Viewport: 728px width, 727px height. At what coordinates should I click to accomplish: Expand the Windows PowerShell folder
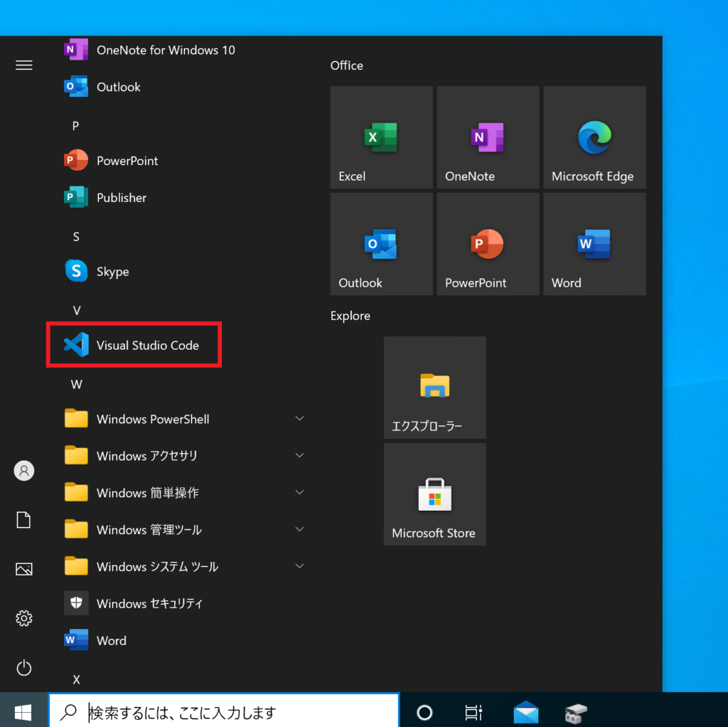(182, 419)
